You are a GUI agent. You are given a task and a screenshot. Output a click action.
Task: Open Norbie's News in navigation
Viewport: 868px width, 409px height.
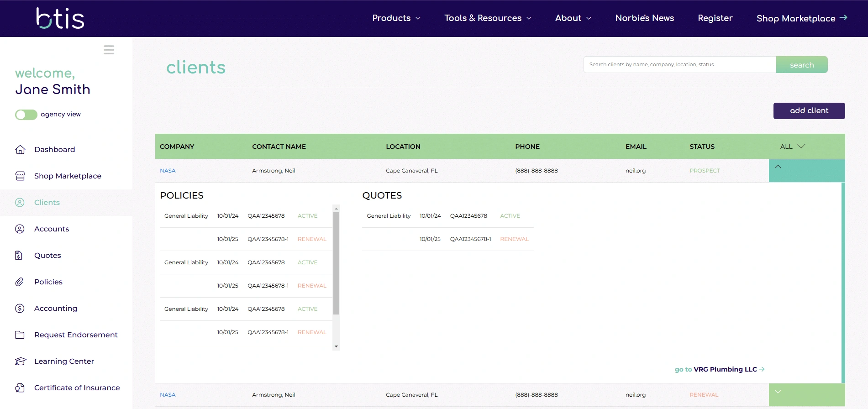[x=644, y=18]
